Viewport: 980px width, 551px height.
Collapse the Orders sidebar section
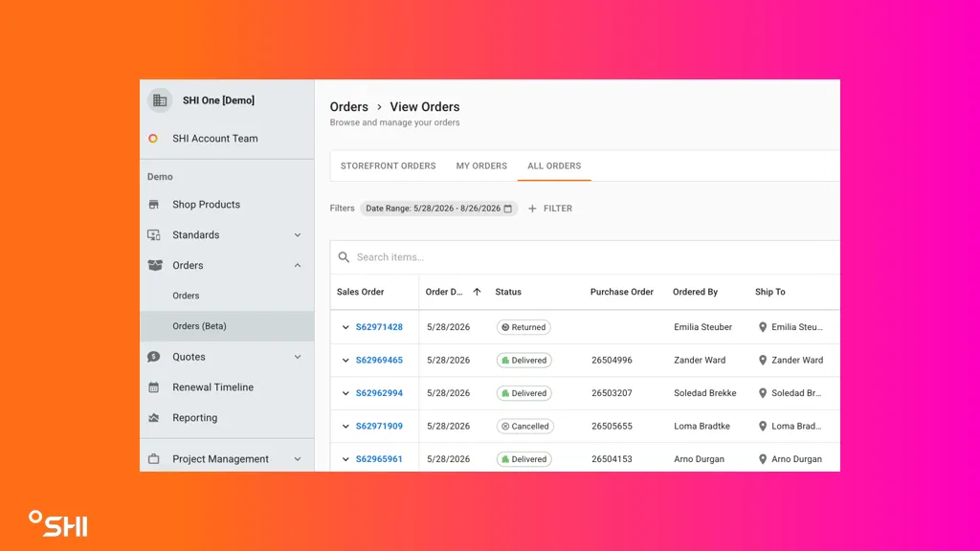298,266
